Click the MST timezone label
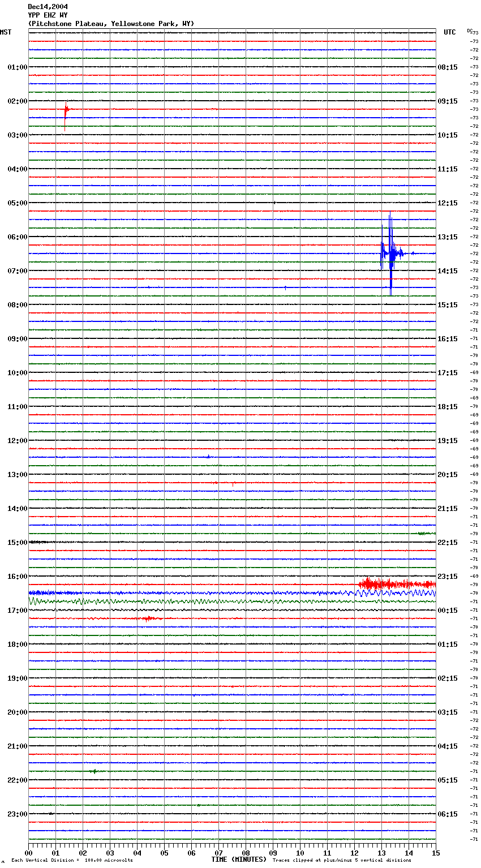This screenshot has width=481, height=868. click(6, 32)
